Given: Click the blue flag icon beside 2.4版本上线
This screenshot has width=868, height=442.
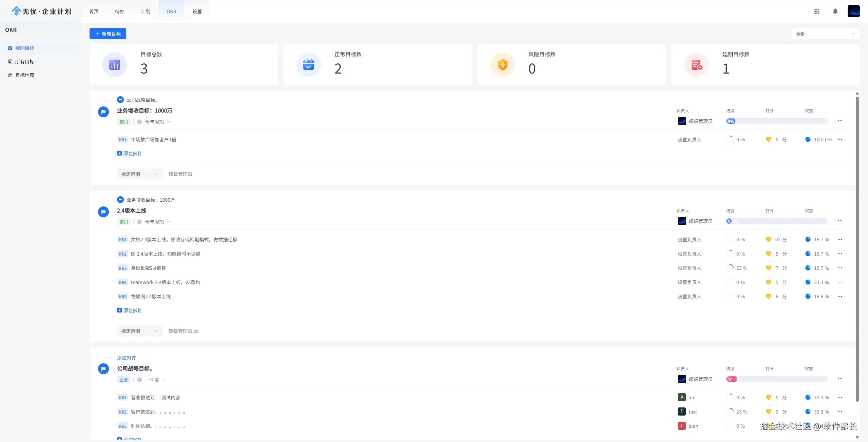Looking at the screenshot, I should pos(103,212).
